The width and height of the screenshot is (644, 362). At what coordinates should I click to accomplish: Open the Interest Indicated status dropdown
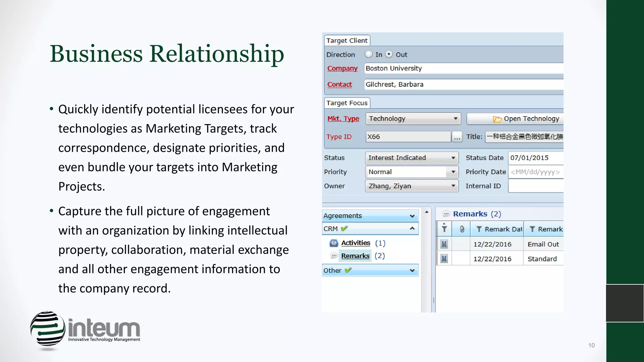pyautogui.click(x=412, y=158)
